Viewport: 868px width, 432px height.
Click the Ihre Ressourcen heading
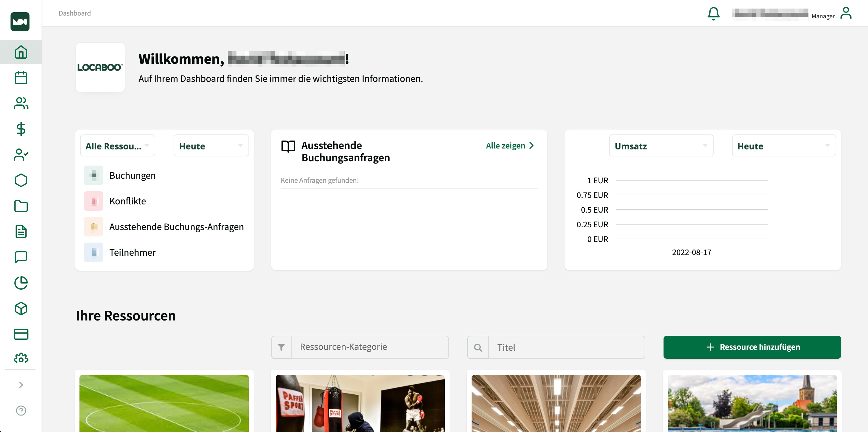point(126,316)
